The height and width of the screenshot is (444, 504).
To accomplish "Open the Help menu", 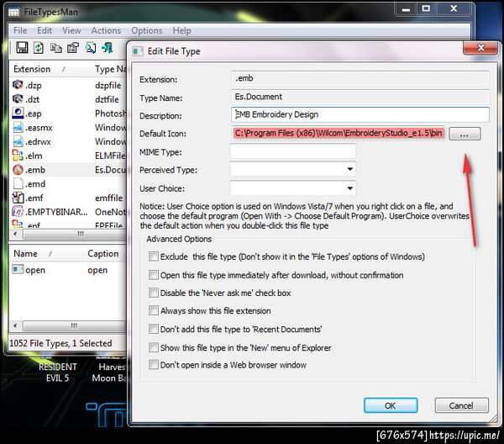I will click(181, 30).
